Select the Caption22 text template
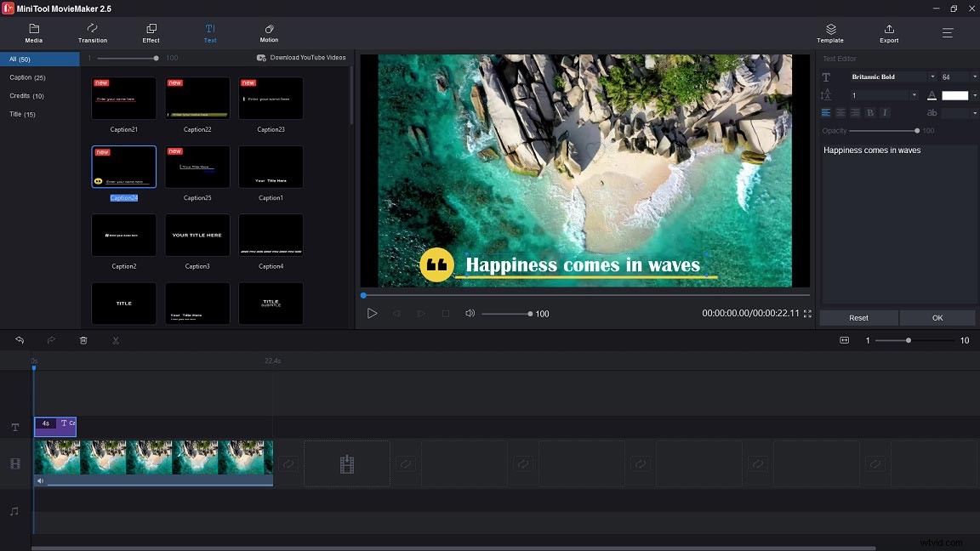 pos(197,98)
